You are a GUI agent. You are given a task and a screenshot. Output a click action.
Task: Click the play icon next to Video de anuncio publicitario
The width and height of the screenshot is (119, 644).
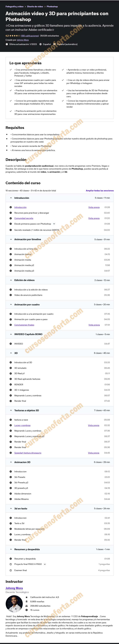[x=11, y=295]
